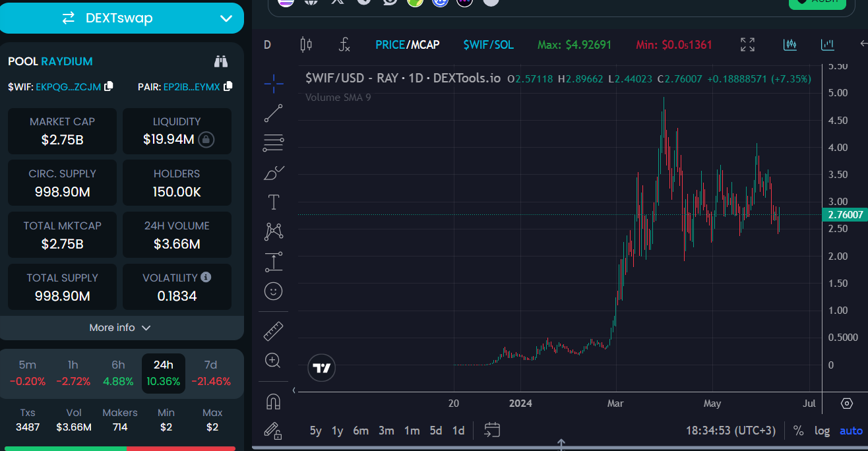
Task: Toggle auto scale
Action: pyautogui.click(x=851, y=431)
